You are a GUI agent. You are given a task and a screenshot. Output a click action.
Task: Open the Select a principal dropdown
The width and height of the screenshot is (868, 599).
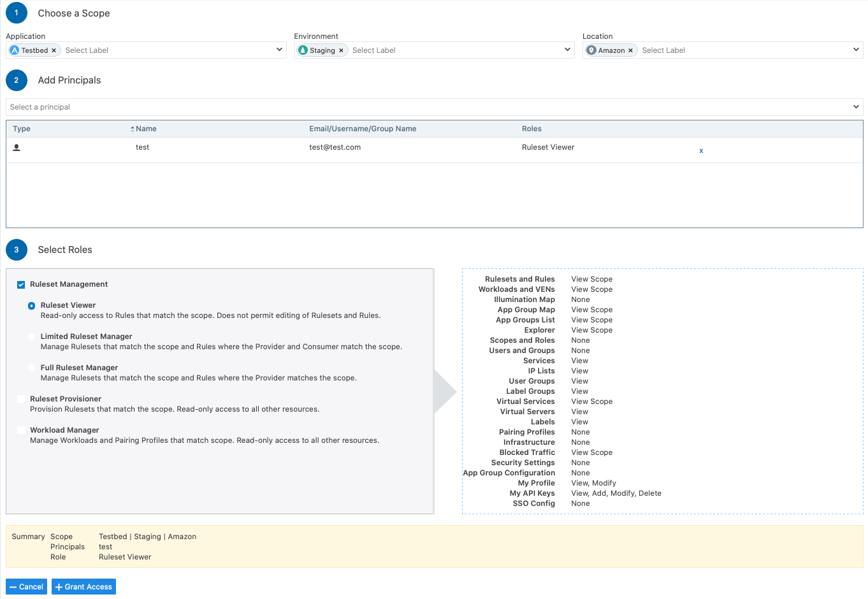856,107
